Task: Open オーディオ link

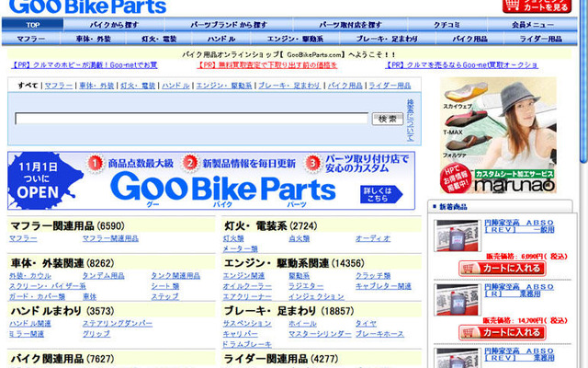Action: click(x=373, y=238)
